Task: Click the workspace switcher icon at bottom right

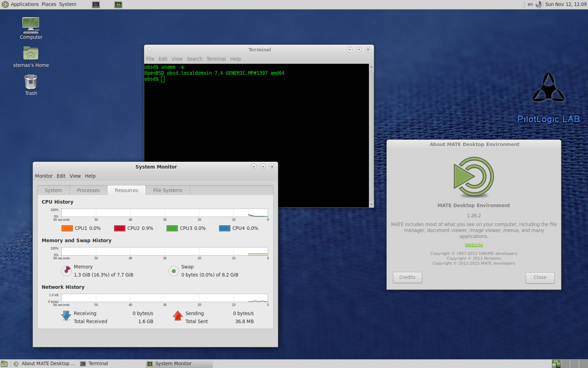Action: (x=556, y=364)
